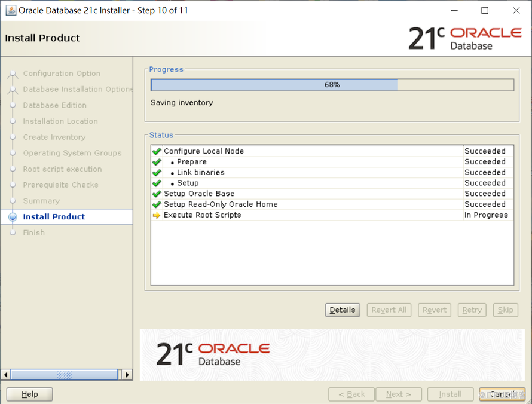Select the Summary step in sidebar
Screen dimensions: 532x404
point(41,201)
